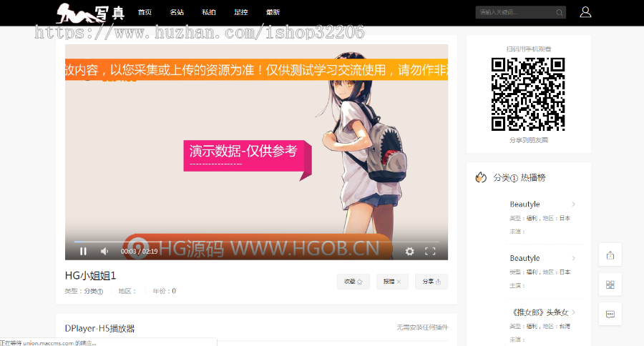Viewport: 644px width, 346px height.
Task: Click the floating comment icon
Action: (x=610, y=314)
